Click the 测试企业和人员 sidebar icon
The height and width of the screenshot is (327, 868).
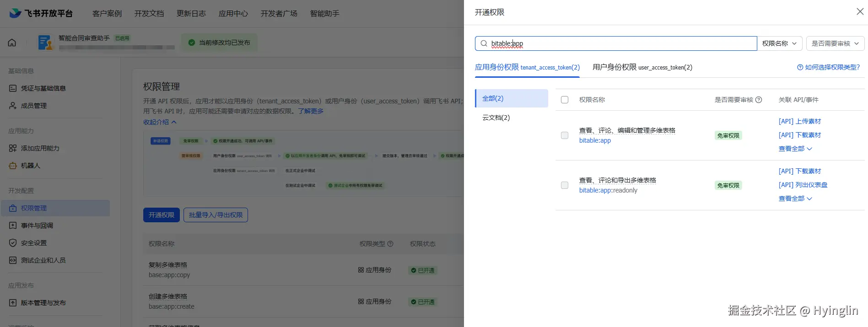(x=13, y=260)
